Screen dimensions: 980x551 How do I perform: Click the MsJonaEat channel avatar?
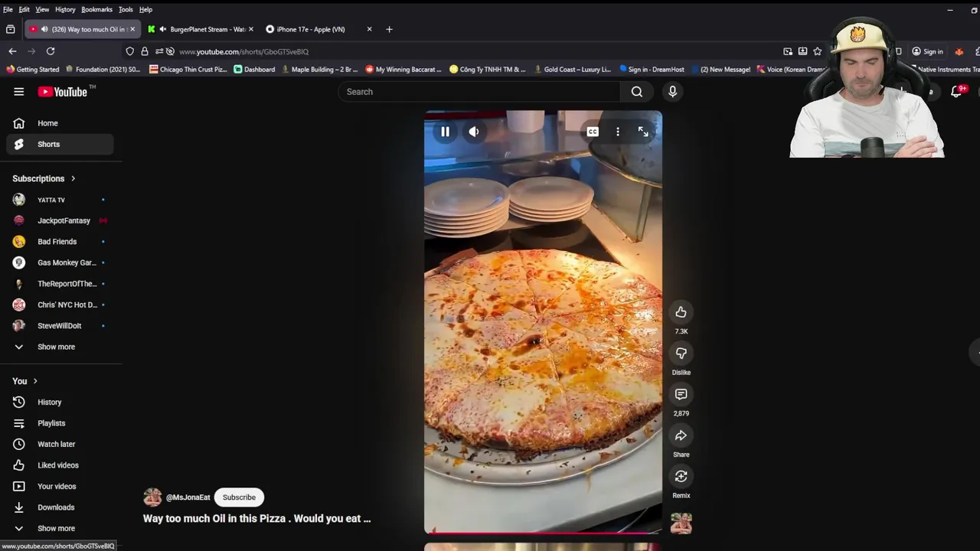[152, 497]
